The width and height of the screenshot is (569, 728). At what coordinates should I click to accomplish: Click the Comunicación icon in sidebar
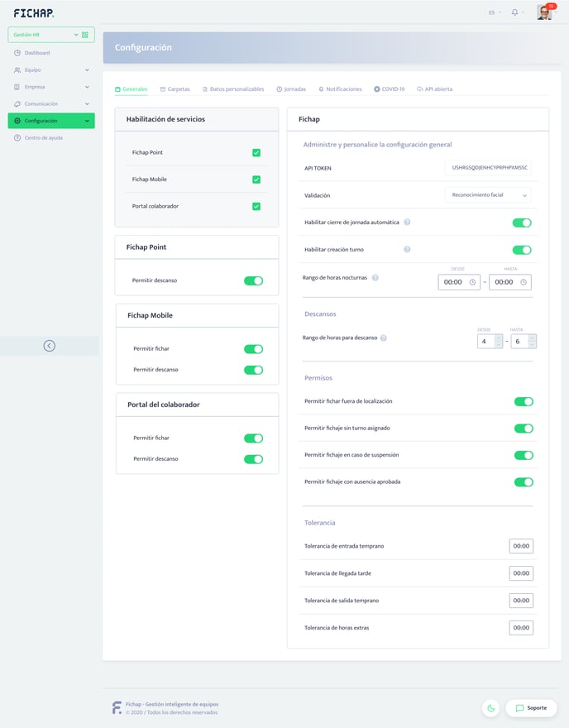coord(17,104)
